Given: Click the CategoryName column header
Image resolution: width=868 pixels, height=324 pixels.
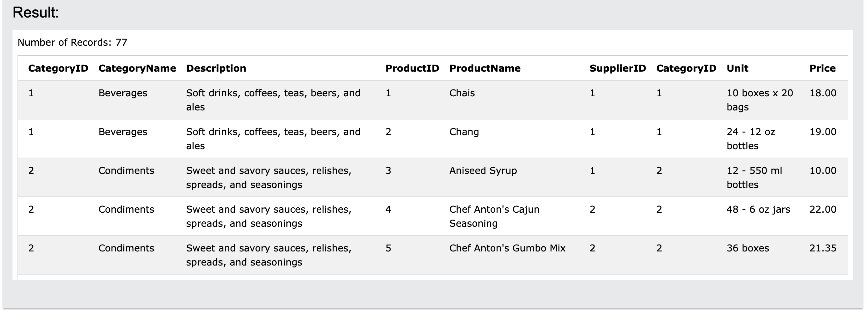Looking at the screenshot, I should (137, 68).
